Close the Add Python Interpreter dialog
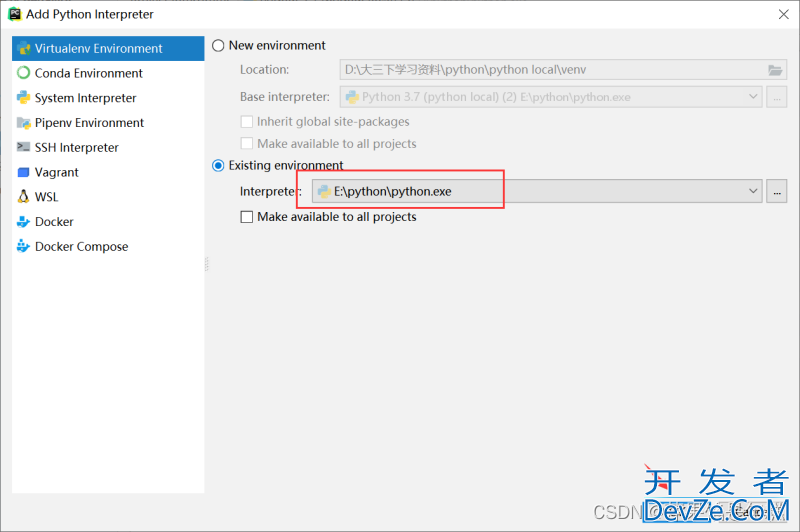This screenshot has width=800, height=532. coord(784,14)
